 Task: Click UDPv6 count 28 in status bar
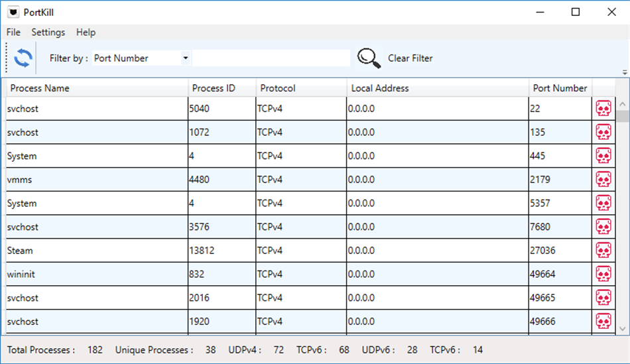pos(412,350)
